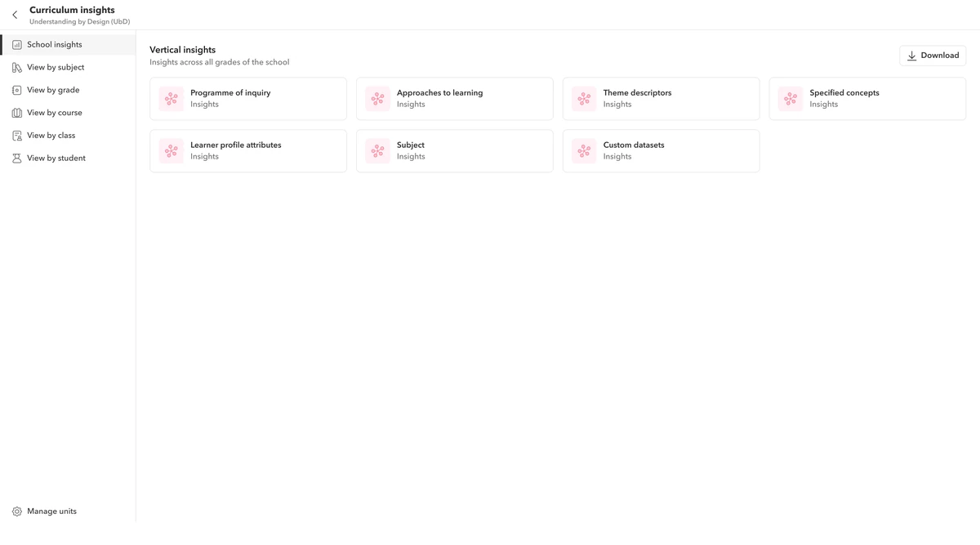The height and width of the screenshot is (545, 980).
Task: Click the Programme of inquiry pink icon
Action: (x=171, y=99)
